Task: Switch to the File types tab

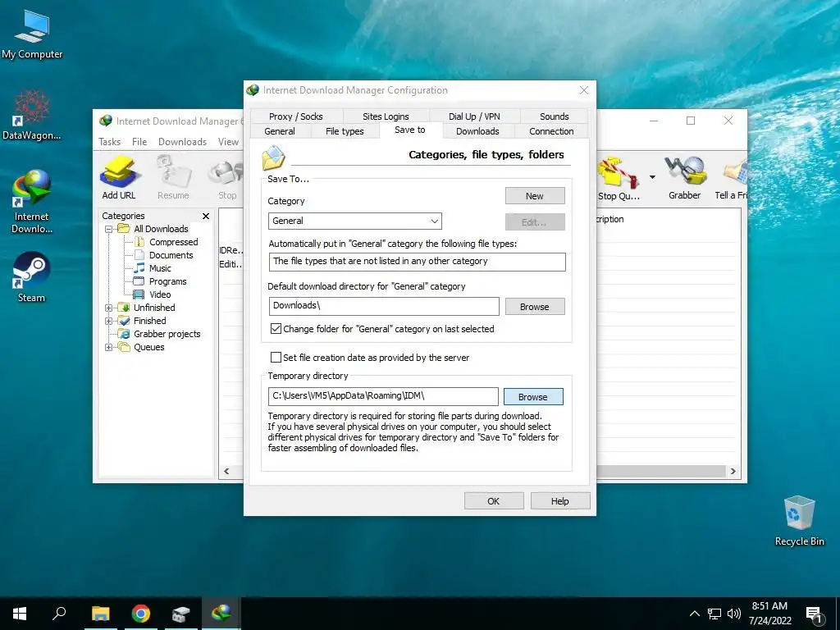Action: 345,131
